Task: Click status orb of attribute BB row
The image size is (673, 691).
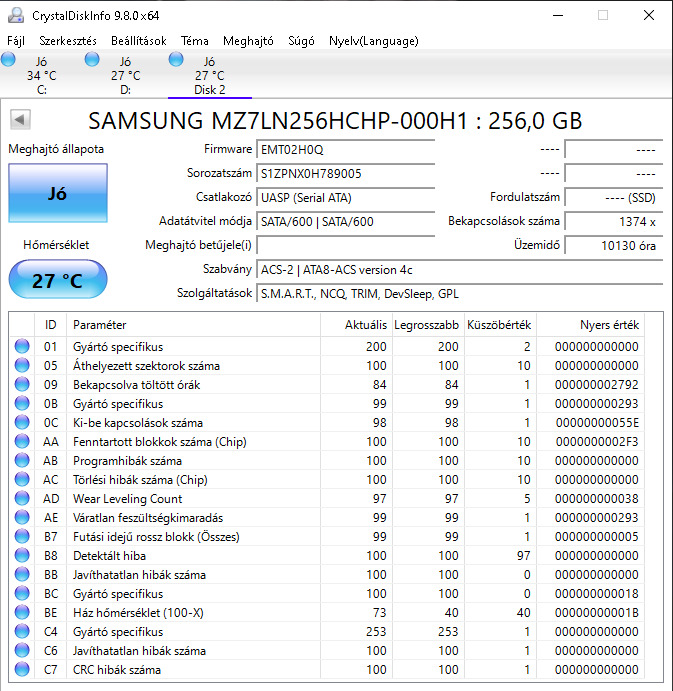Action: coord(22,574)
